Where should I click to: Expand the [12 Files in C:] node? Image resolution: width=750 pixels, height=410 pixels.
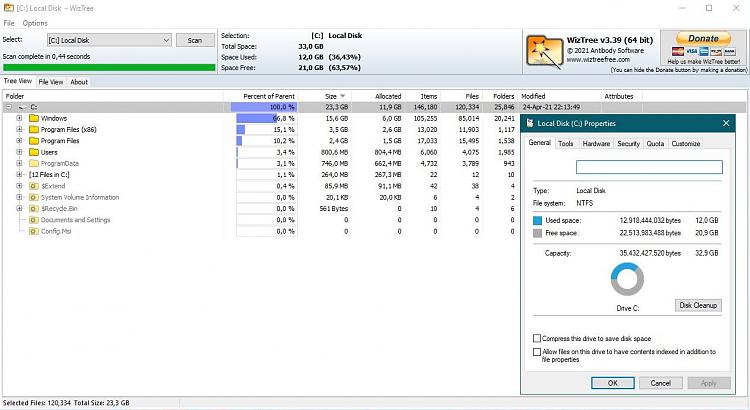20,175
